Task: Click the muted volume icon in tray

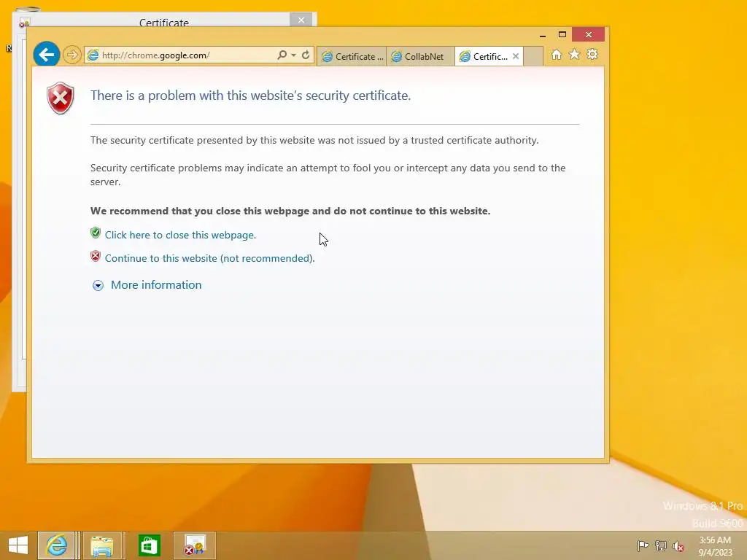Action: tap(678, 545)
